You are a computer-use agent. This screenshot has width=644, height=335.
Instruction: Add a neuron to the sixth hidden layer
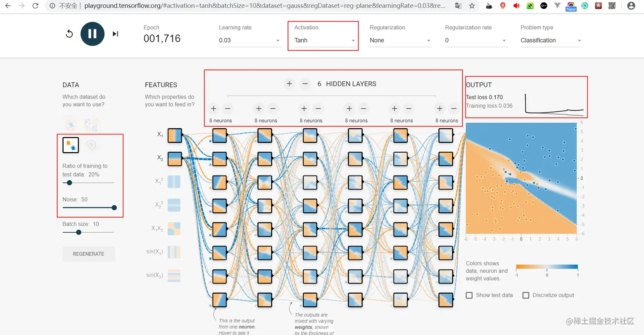[440, 109]
